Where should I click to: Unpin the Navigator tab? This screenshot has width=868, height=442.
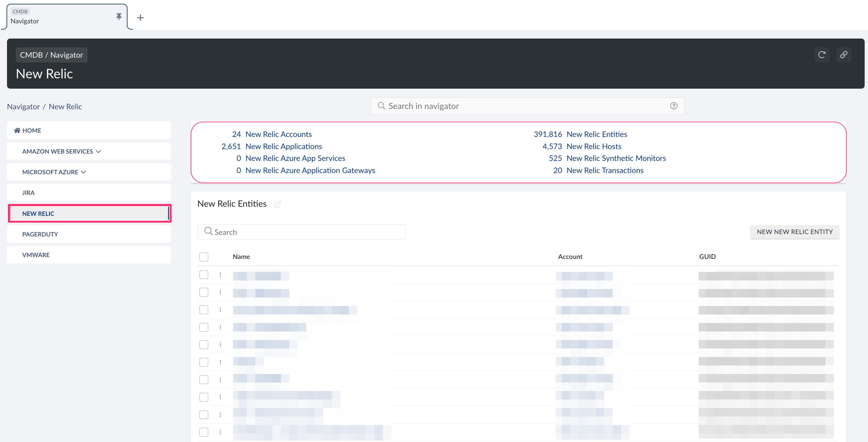(119, 16)
